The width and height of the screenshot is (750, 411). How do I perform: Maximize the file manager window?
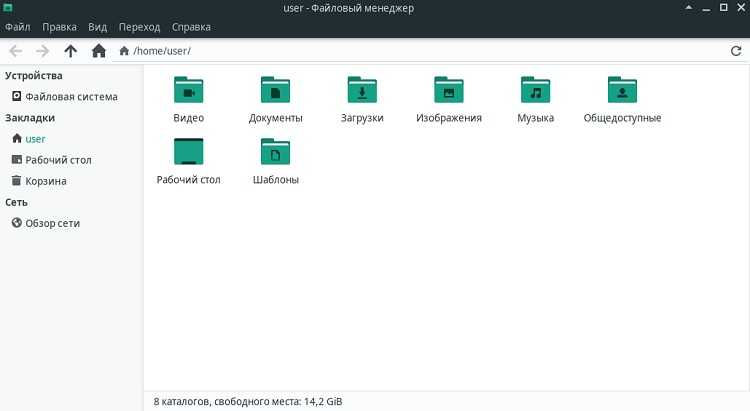[724, 7]
